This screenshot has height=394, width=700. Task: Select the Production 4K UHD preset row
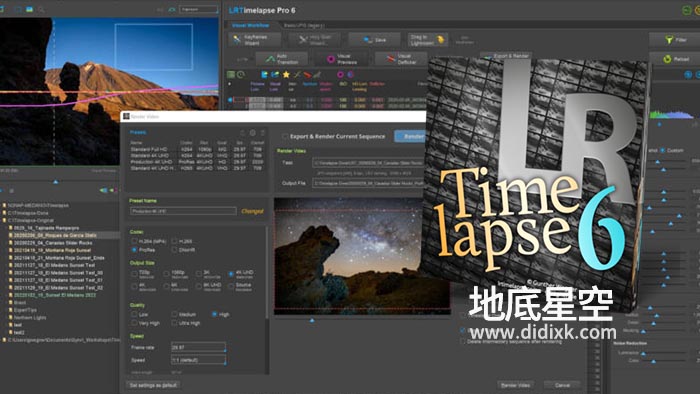pyautogui.click(x=196, y=162)
